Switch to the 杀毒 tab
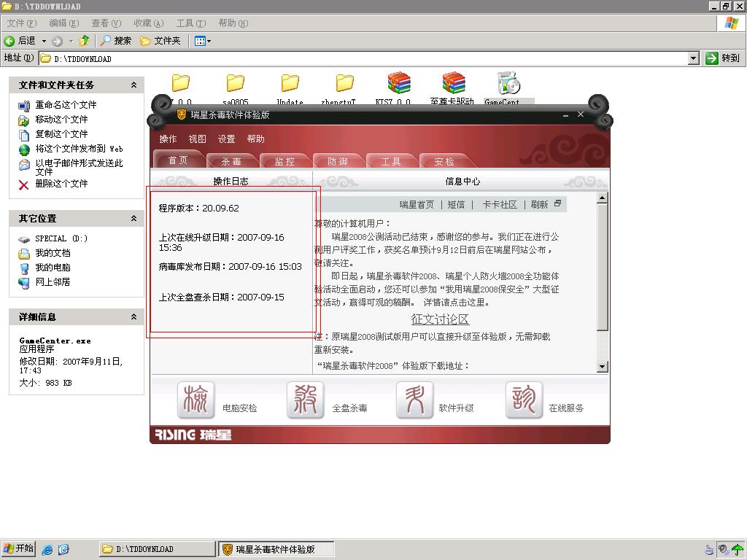The image size is (747, 560). 231,161
